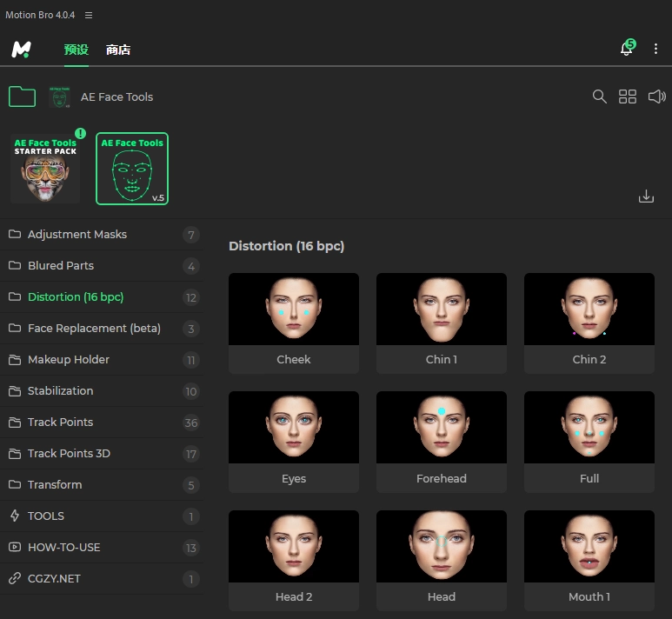Open the HOW-TO-USE video section

102,548
